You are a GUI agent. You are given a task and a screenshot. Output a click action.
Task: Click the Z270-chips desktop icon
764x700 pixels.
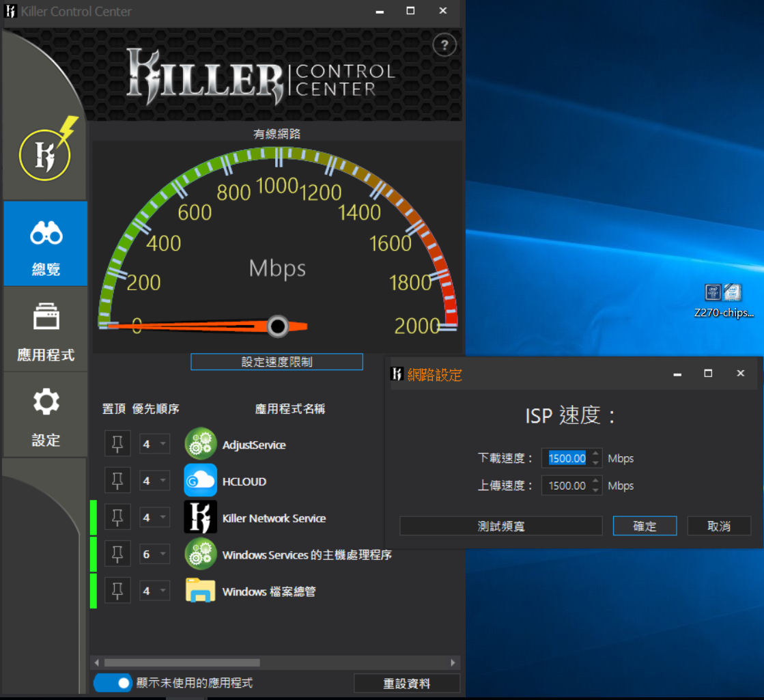[724, 300]
